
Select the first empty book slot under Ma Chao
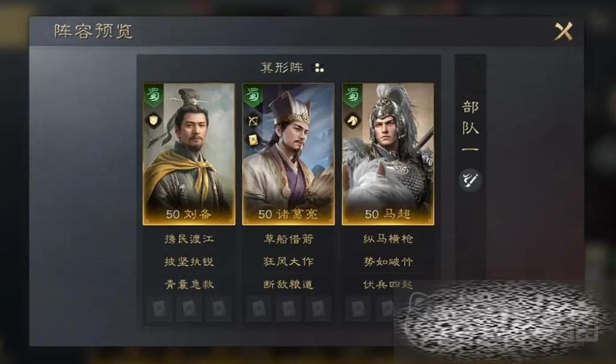coord(357,309)
